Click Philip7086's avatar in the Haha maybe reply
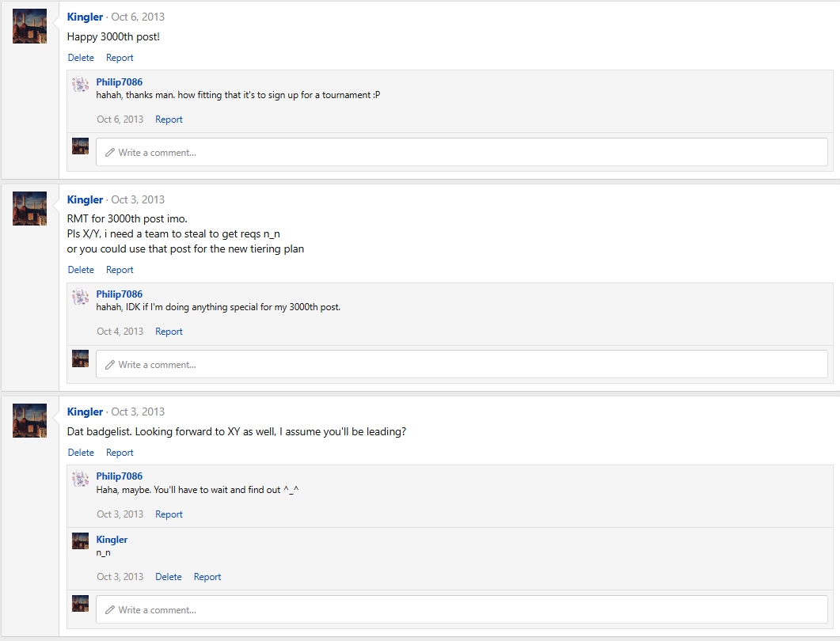840x641 pixels. tap(80, 479)
